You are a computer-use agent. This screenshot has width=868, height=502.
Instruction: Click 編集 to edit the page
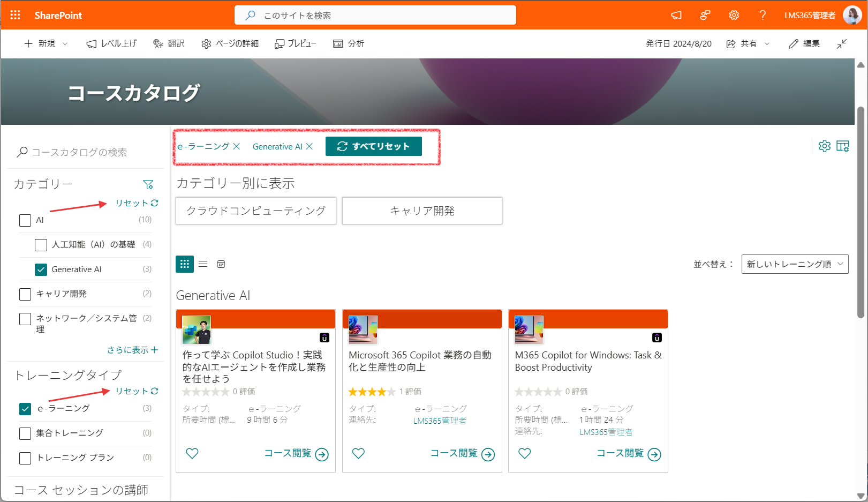(x=804, y=44)
